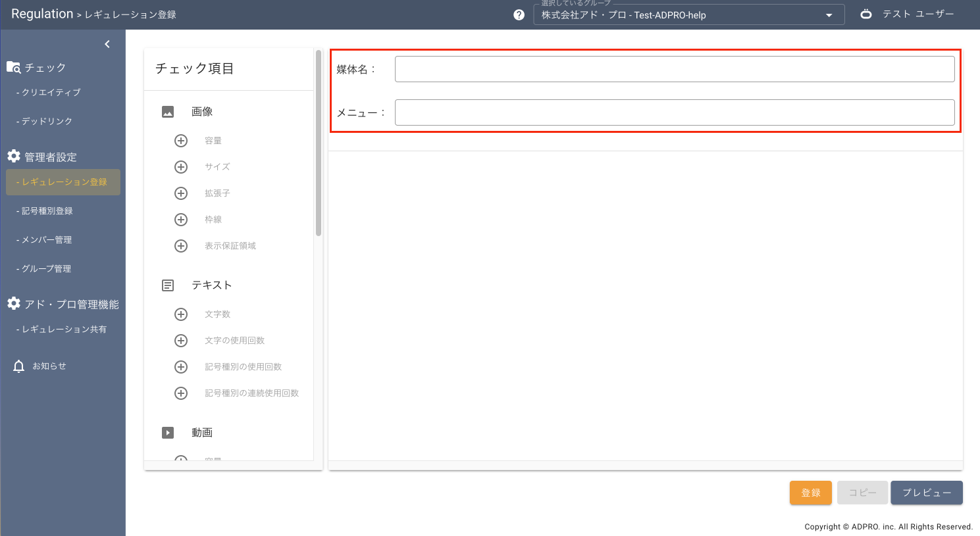
Task: Add the 枠線 check item
Action: [181, 220]
